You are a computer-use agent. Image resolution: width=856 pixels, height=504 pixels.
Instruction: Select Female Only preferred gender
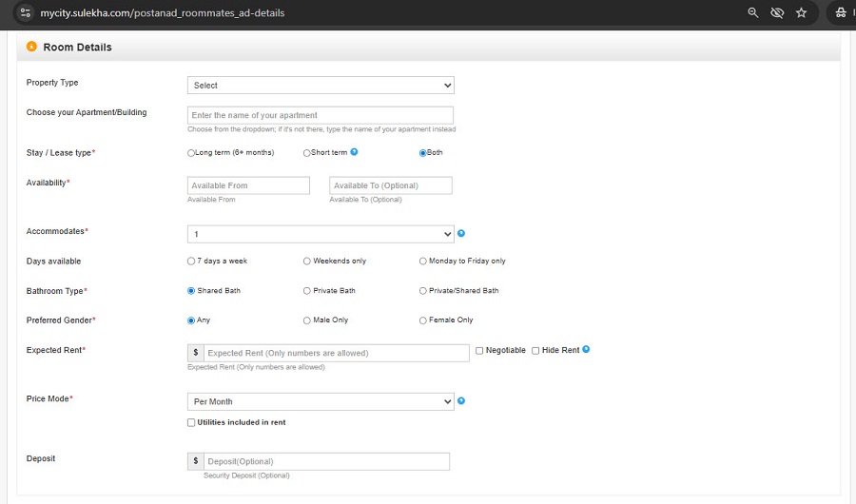pos(423,320)
